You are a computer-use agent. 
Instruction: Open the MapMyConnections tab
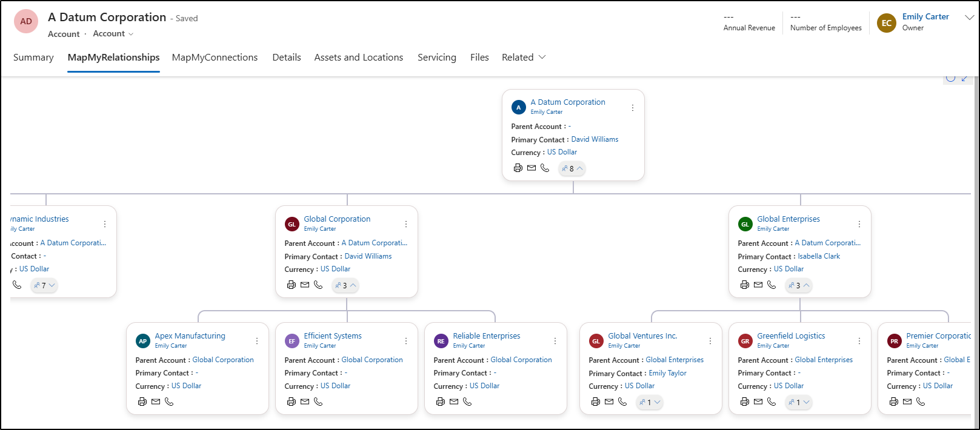[x=215, y=58]
